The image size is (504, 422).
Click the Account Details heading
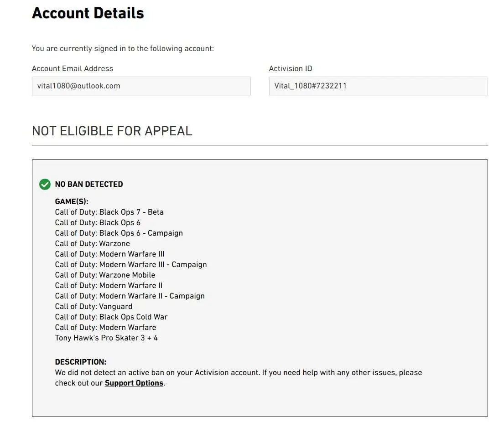[x=88, y=13]
